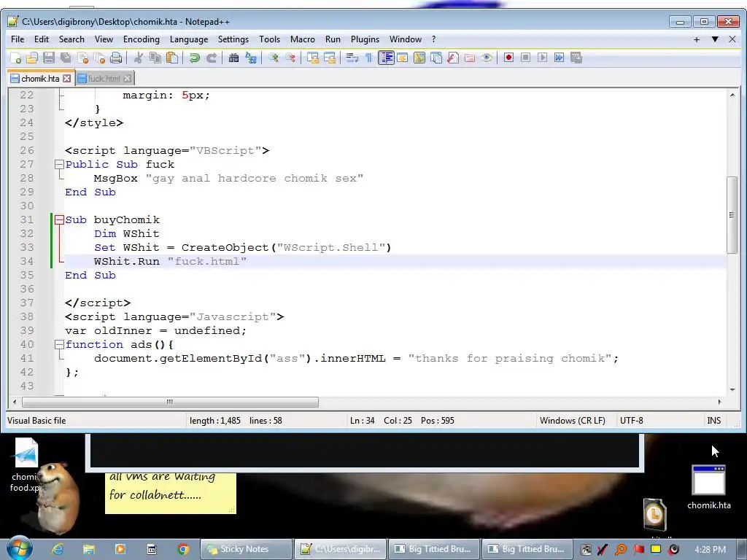The width and height of the screenshot is (747, 560).
Task: Click the scroll down arrow of editor
Action: click(x=732, y=390)
